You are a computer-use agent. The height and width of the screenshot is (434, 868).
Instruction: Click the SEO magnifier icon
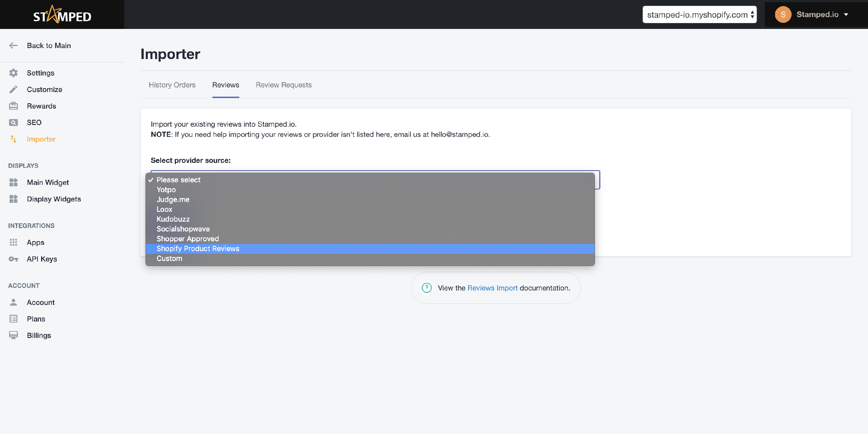pyautogui.click(x=14, y=122)
